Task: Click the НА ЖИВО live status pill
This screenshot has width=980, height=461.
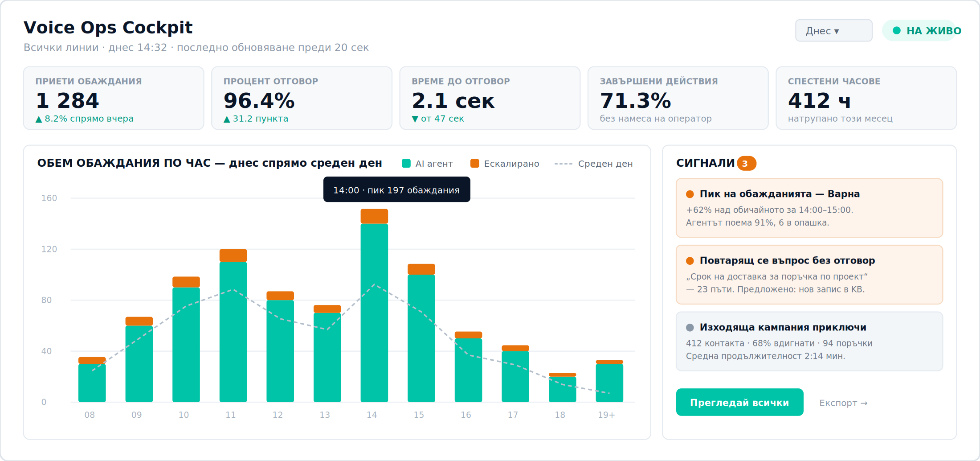Action: [920, 31]
